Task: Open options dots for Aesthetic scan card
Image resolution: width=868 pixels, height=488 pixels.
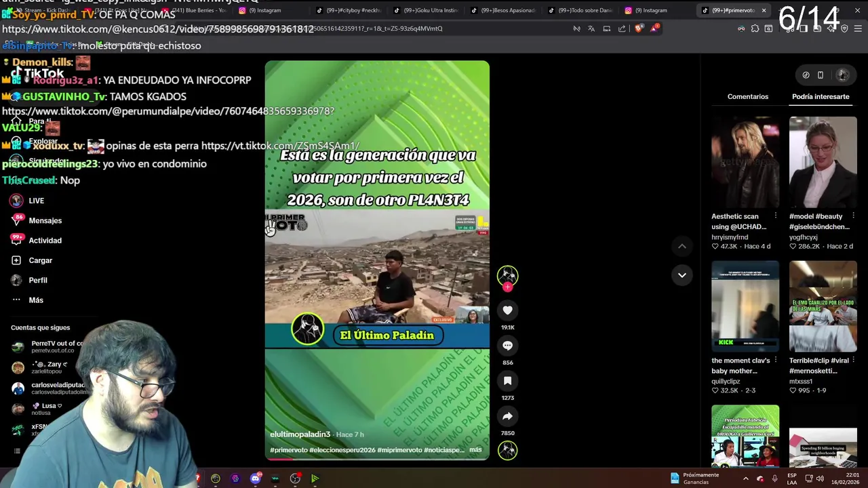Action: [776, 216]
